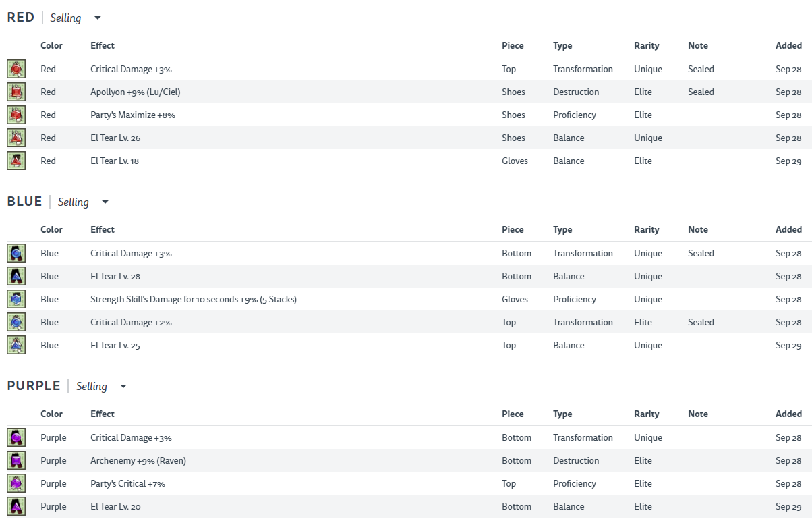Click the PURPLE section heading
This screenshot has width=812, height=519.
tap(34, 386)
